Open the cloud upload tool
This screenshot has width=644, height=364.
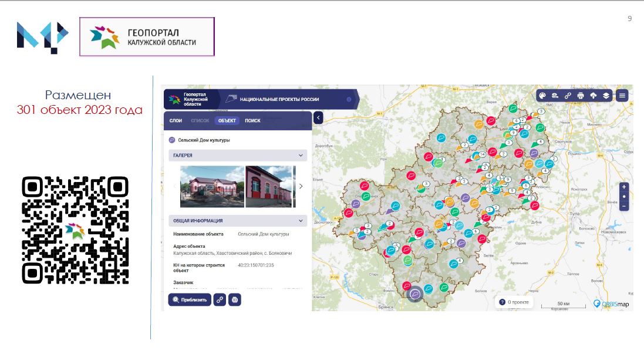click(593, 96)
